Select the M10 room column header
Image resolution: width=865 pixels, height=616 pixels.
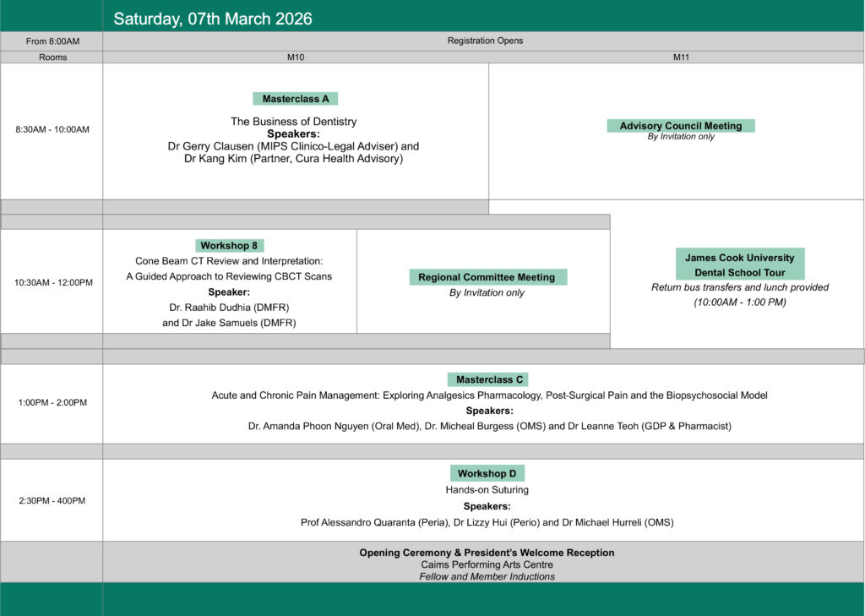click(x=296, y=57)
